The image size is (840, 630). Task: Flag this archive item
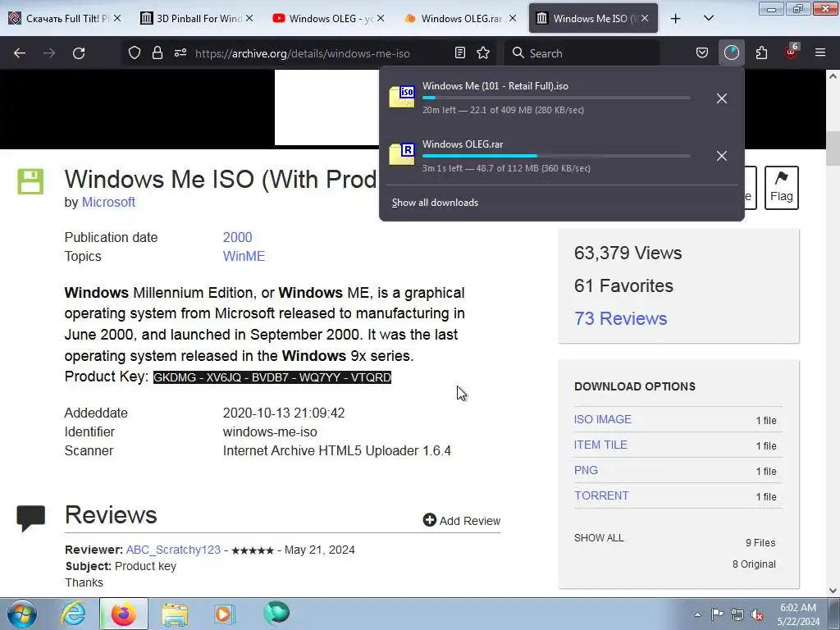click(782, 188)
